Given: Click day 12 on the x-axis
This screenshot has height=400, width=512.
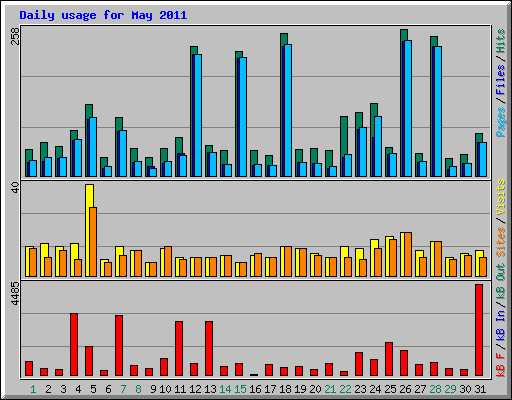Looking at the screenshot, I should click(195, 389).
